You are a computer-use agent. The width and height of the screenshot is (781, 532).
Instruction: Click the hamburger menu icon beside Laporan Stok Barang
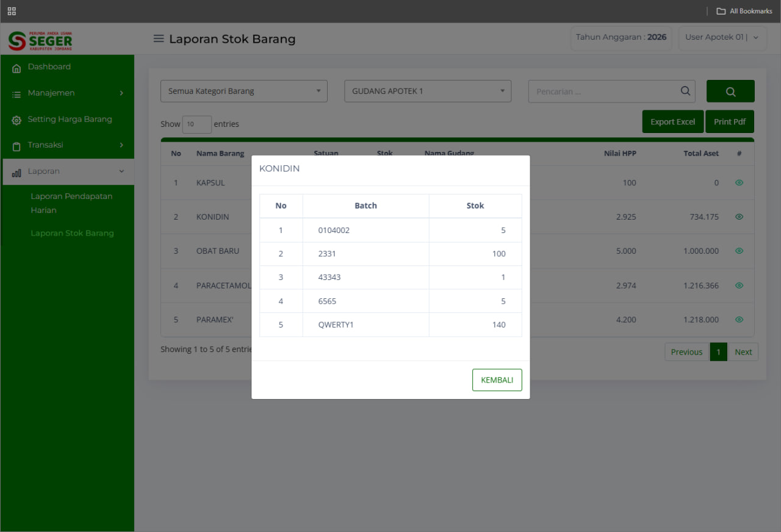tap(159, 39)
